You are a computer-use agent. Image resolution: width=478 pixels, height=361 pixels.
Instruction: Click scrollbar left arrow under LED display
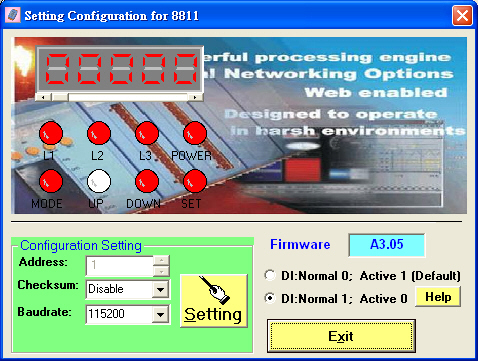(44, 97)
